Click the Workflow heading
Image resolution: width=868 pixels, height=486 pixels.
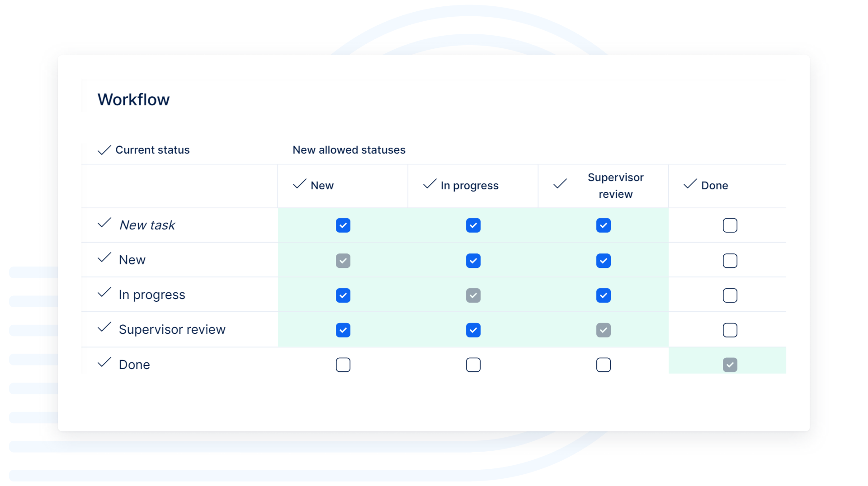click(x=133, y=100)
